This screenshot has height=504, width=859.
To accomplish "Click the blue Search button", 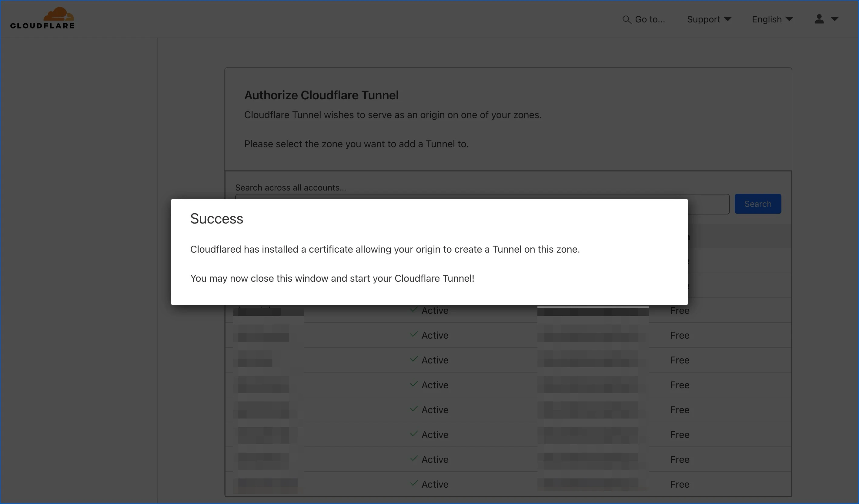I will pyautogui.click(x=758, y=204).
